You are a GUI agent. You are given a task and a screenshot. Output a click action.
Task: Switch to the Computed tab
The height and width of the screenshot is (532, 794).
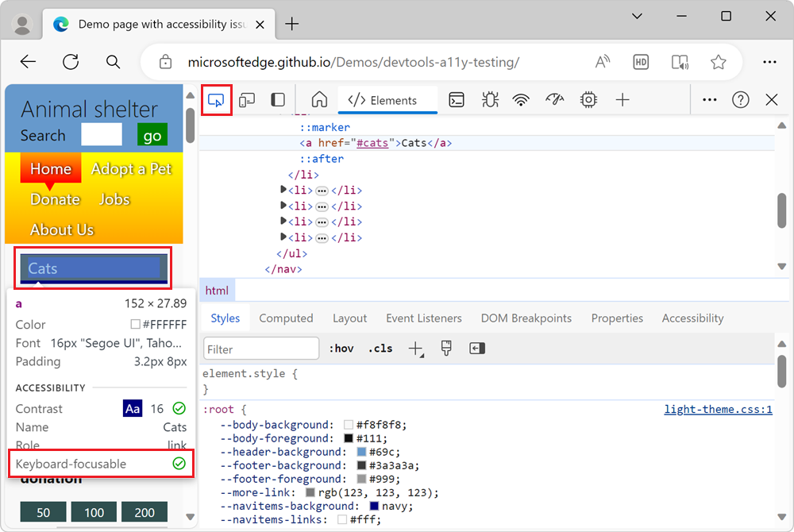(286, 318)
